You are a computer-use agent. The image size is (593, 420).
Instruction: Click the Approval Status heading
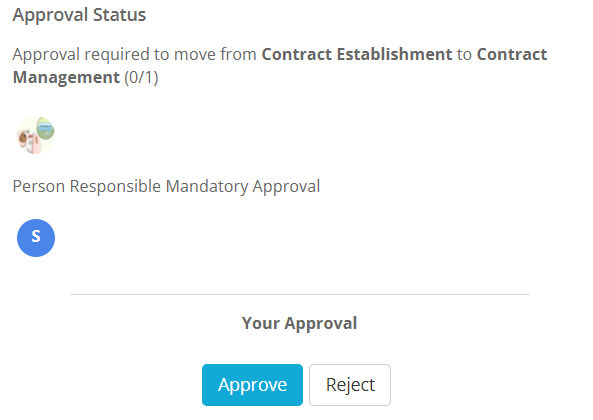[79, 15]
